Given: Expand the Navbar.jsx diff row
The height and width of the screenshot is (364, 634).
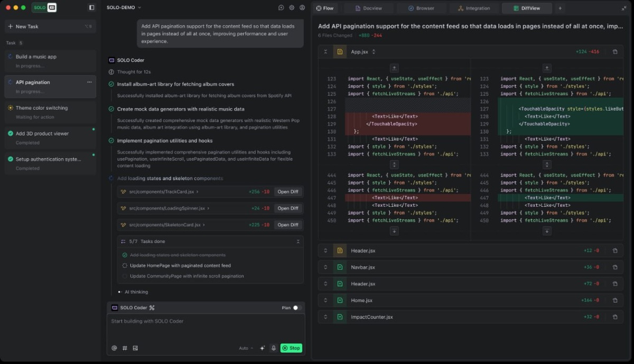Looking at the screenshot, I should [x=325, y=267].
